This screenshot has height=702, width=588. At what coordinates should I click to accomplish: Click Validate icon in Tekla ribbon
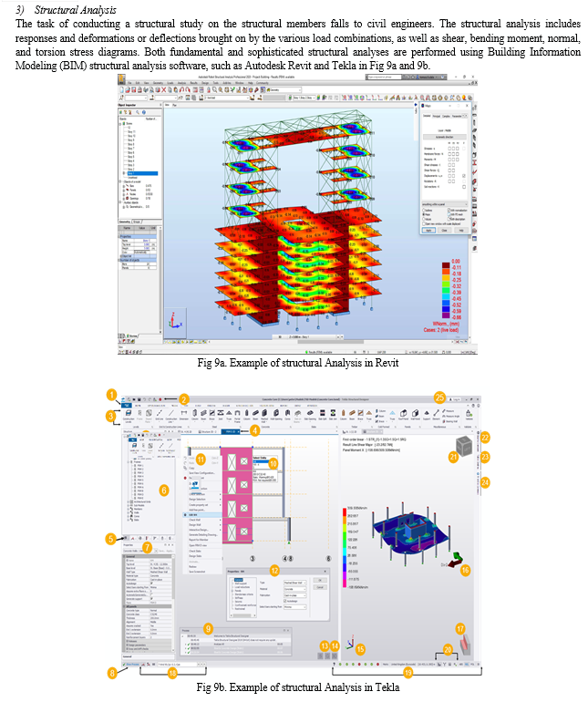pyautogui.click(x=469, y=416)
